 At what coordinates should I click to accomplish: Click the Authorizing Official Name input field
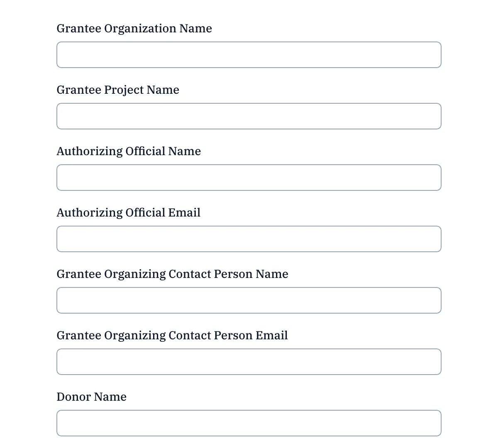tap(249, 178)
